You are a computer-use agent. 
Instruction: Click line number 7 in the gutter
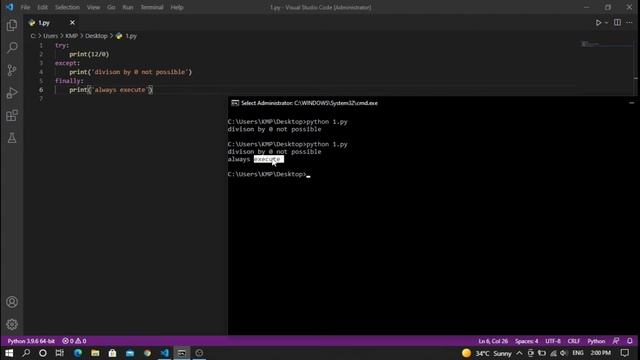[41, 99]
